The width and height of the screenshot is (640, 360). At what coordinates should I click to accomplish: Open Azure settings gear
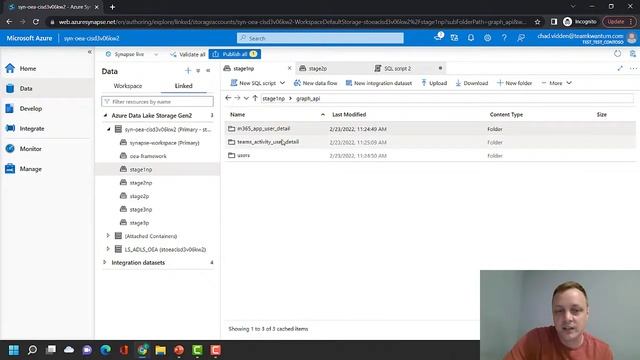click(x=487, y=38)
